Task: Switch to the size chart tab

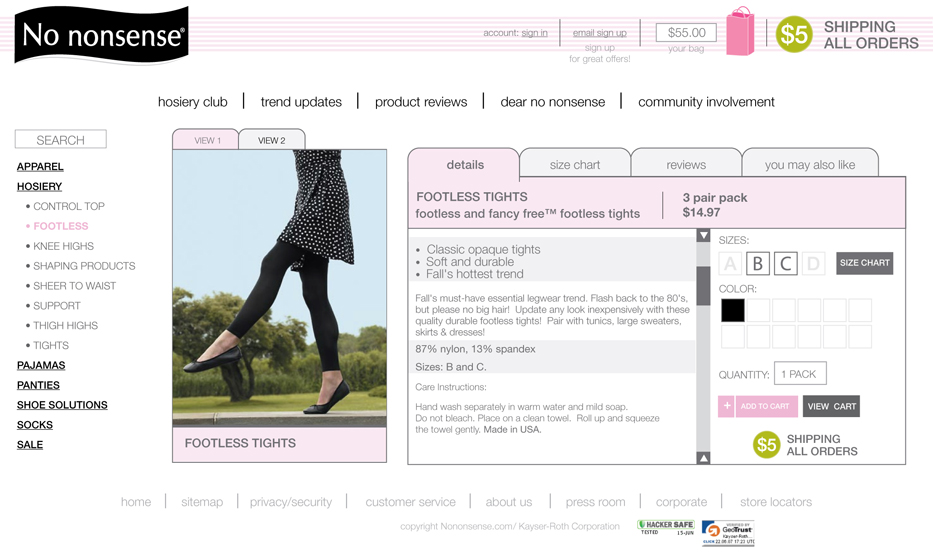Action: coord(575,164)
